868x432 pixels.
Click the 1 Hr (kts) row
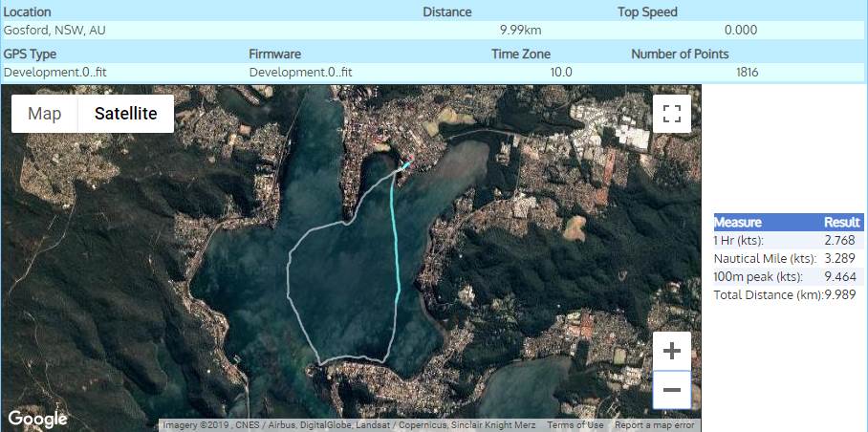coord(784,240)
